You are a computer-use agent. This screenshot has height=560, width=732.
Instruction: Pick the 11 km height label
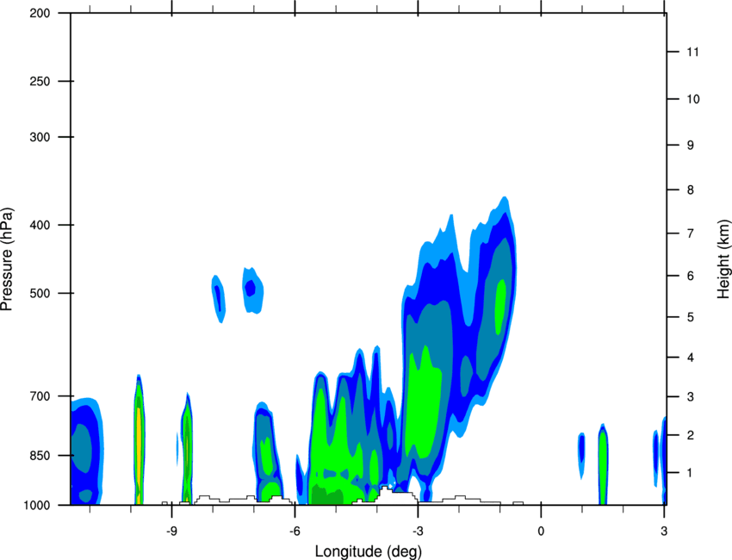click(692, 52)
